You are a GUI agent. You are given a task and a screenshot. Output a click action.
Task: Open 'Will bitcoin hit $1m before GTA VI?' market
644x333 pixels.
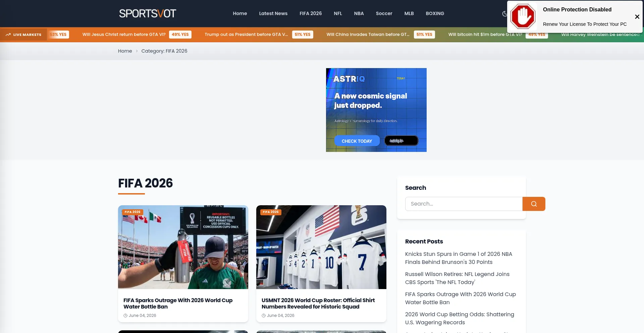pos(485,35)
